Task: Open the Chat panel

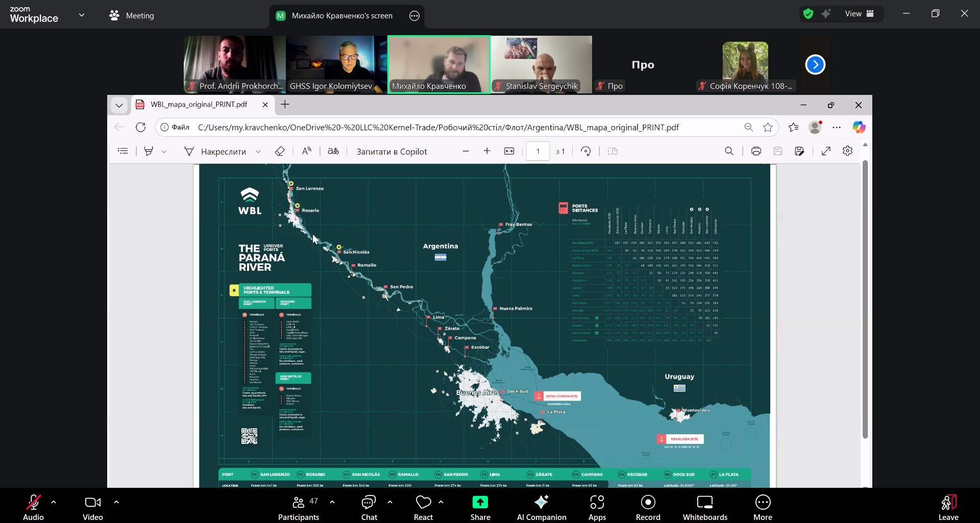Action: coord(369,507)
